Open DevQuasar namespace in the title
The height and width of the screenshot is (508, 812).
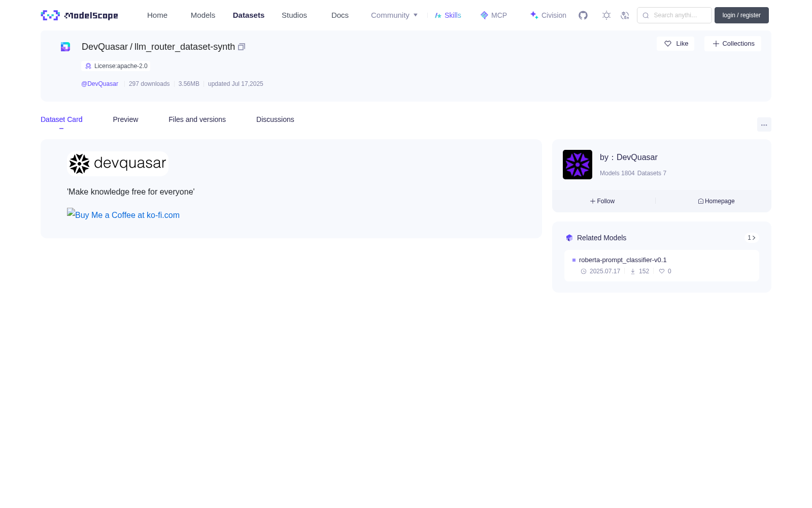pyautogui.click(x=105, y=47)
